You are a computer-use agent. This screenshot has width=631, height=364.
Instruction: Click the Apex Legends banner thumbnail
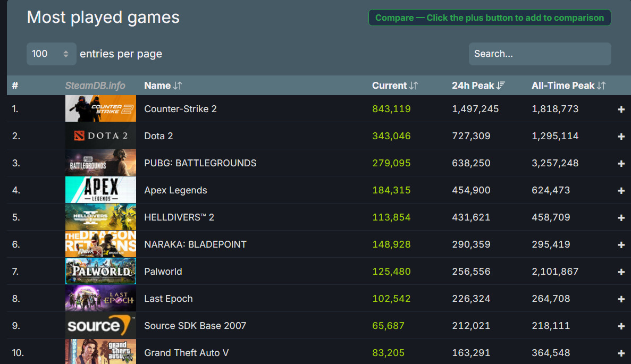click(x=100, y=190)
